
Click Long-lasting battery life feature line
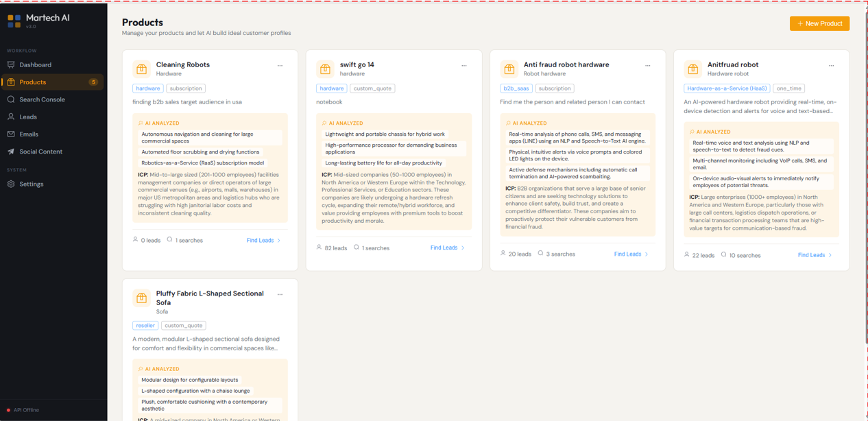click(384, 163)
